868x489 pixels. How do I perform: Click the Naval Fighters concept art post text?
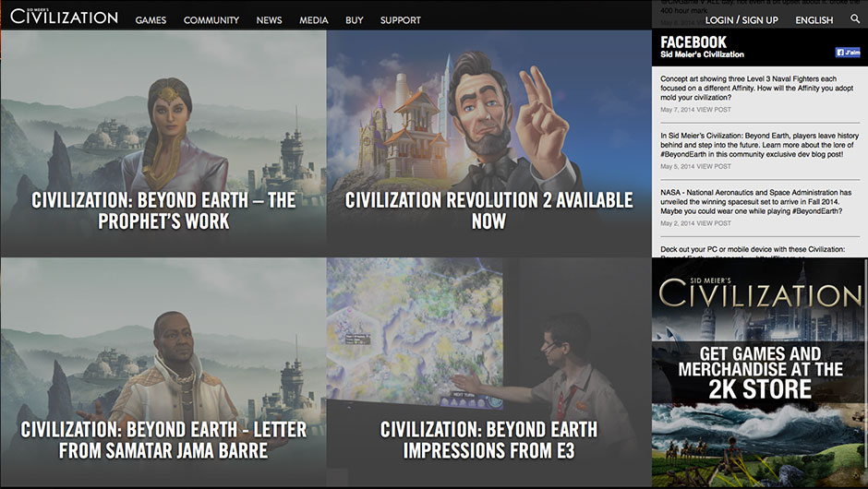click(757, 88)
